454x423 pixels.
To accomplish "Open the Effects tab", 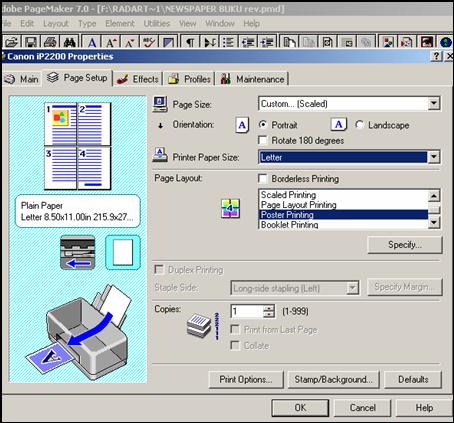I will click(x=138, y=79).
